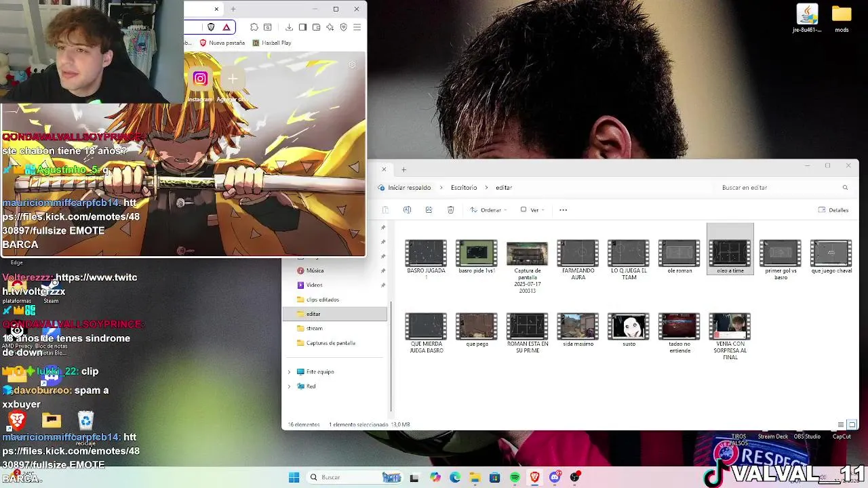
Task: Open browser downloads arrow icon
Action: pos(289,27)
